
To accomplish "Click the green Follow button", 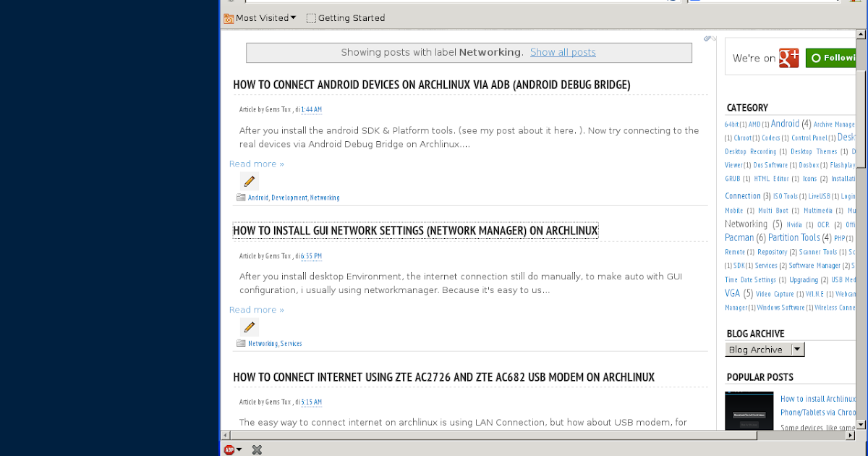I will [x=833, y=57].
